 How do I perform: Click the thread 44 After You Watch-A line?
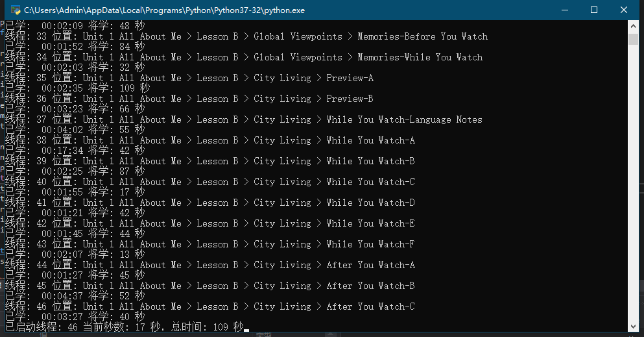[210, 266]
